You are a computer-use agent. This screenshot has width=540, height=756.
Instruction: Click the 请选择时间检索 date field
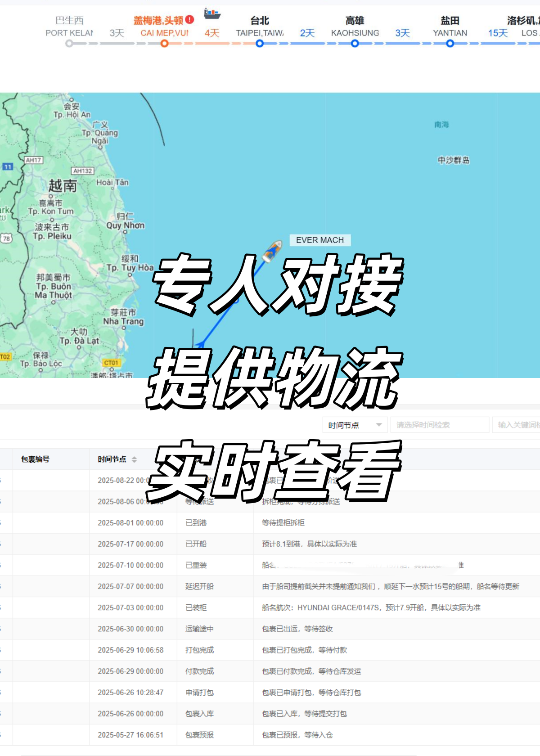pyautogui.click(x=439, y=425)
